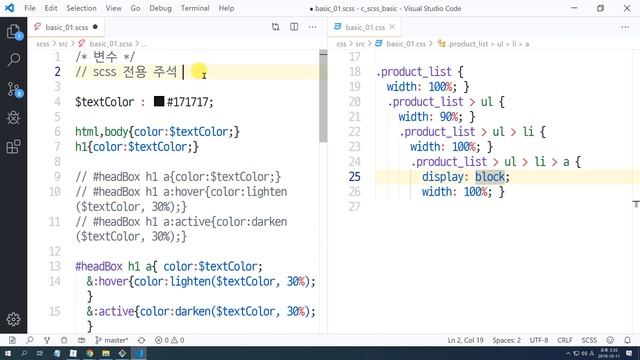Open the Source Control view
640x360 pixels.
coord(14,89)
